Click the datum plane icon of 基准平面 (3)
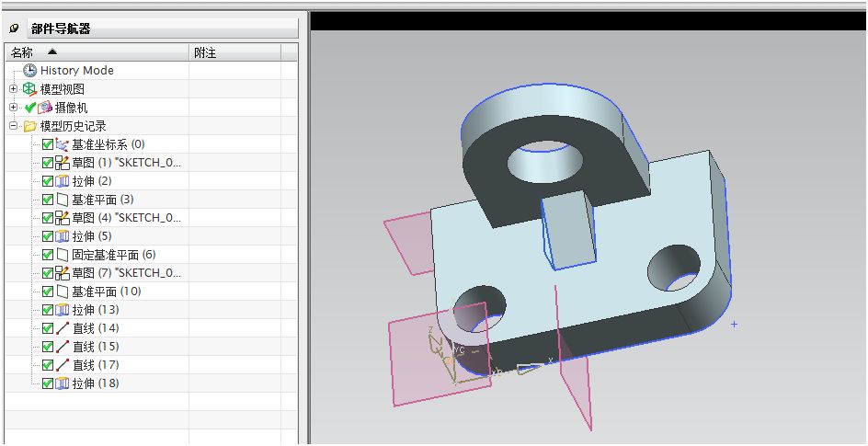Image resolution: width=868 pixels, height=446 pixels. 62,200
